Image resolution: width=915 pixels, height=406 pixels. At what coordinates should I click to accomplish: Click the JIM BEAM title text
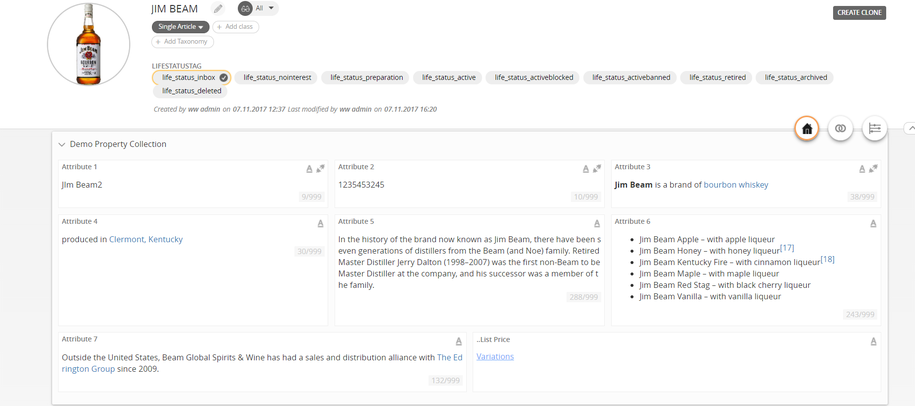pyautogui.click(x=174, y=9)
